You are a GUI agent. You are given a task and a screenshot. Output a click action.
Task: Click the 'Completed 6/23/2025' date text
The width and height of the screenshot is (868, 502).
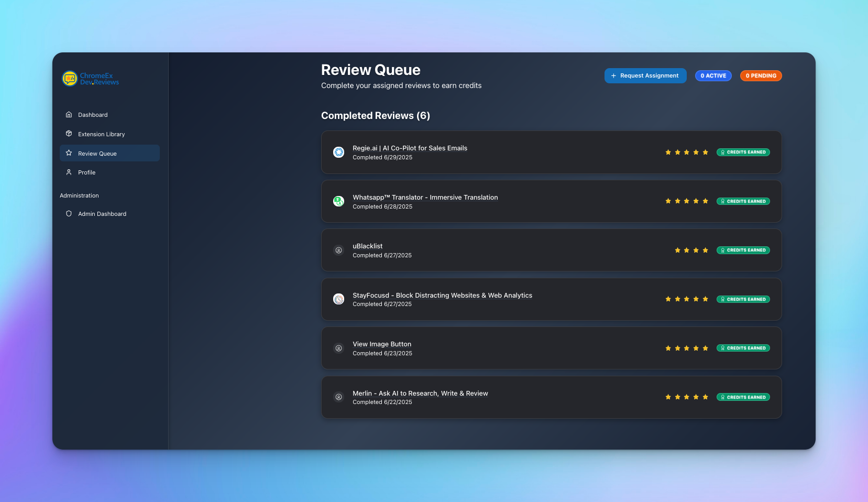(x=382, y=354)
